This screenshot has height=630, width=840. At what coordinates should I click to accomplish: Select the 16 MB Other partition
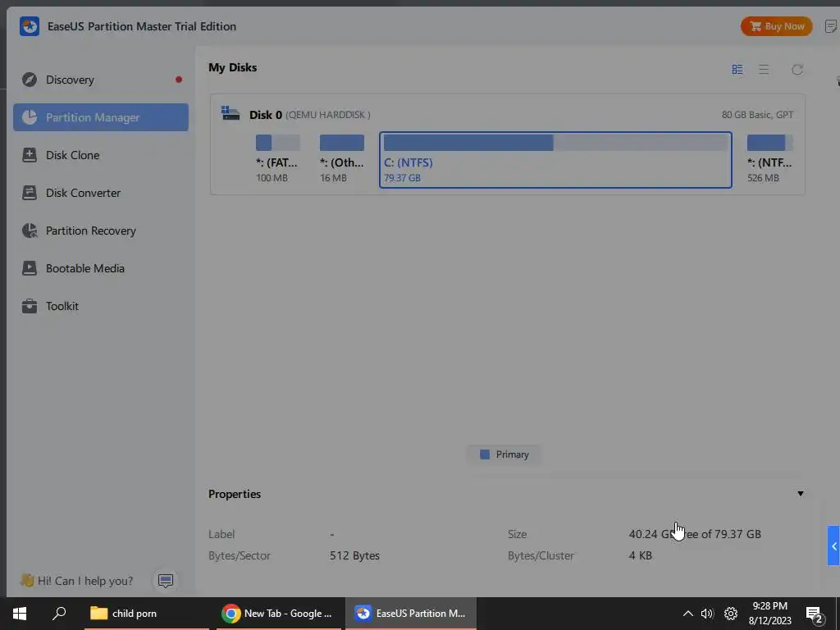pyautogui.click(x=342, y=159)
